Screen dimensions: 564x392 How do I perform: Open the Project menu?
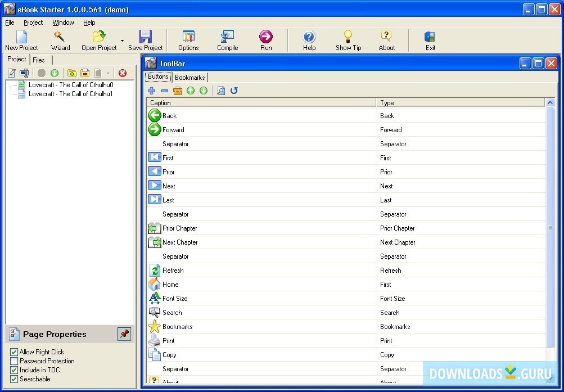tap(33, 22)
